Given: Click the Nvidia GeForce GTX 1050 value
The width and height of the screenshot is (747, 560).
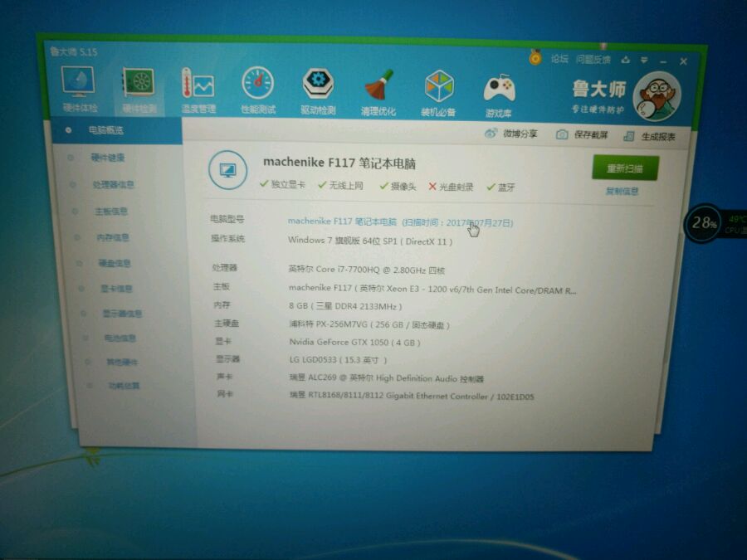Looking at the screenshot, I should 354,342.
